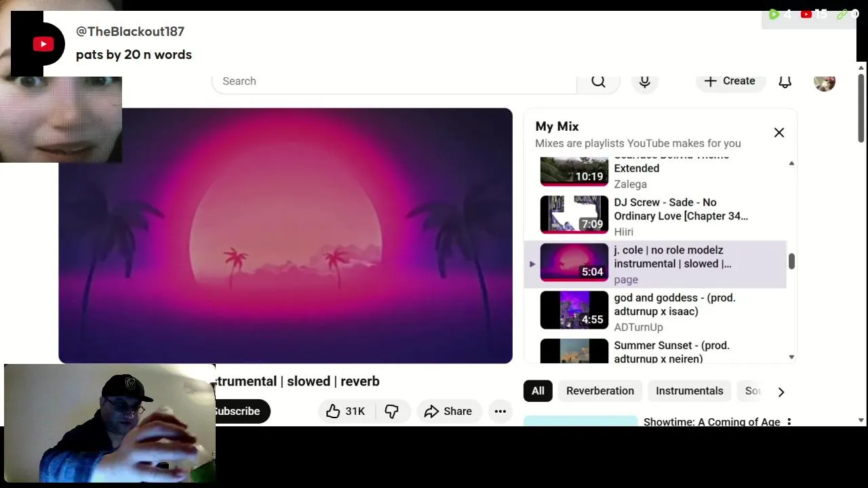Activate voice search microphone icon
The image size is (868, 488).
coord(645,81)
